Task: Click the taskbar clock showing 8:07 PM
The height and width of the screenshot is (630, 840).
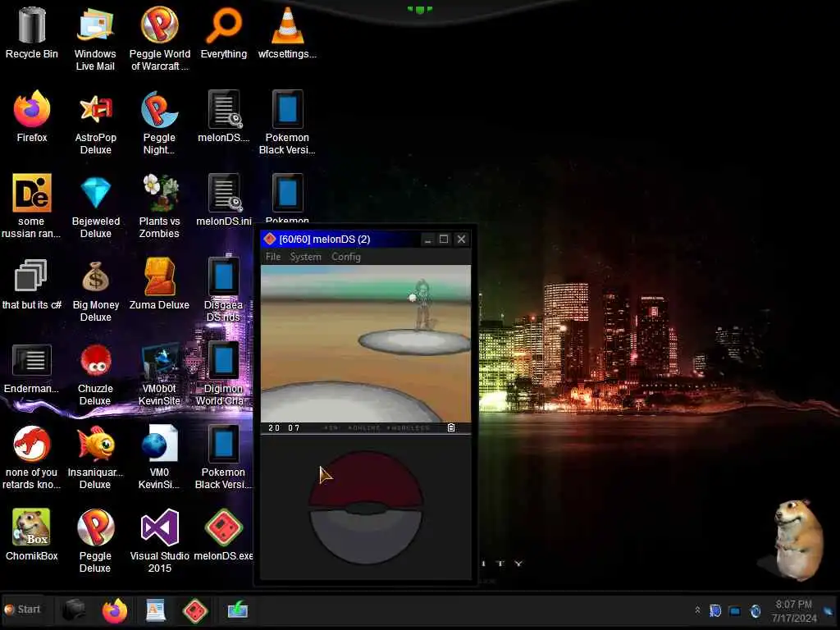Action: (x=794, y=610)
